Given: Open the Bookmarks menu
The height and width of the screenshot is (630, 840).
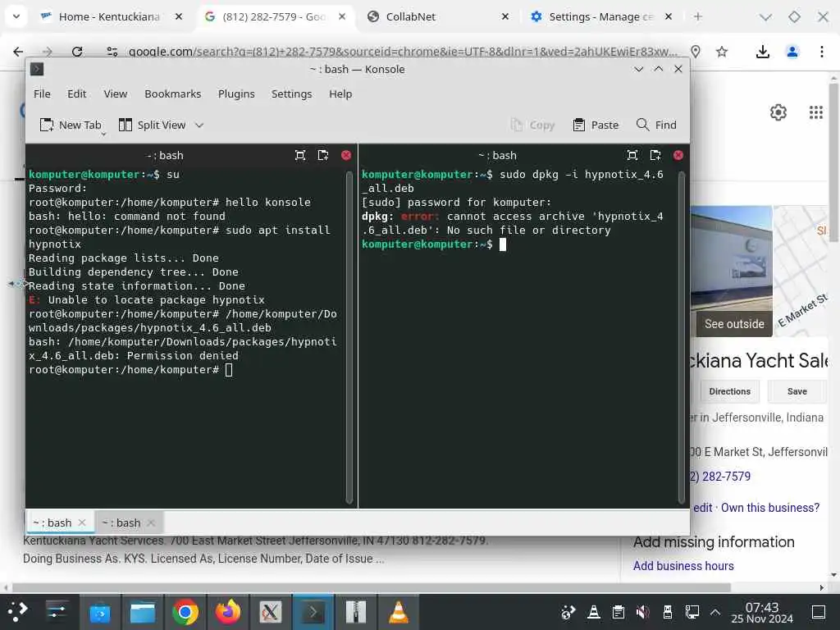Looking at the screenshot, I should point(172,94).
